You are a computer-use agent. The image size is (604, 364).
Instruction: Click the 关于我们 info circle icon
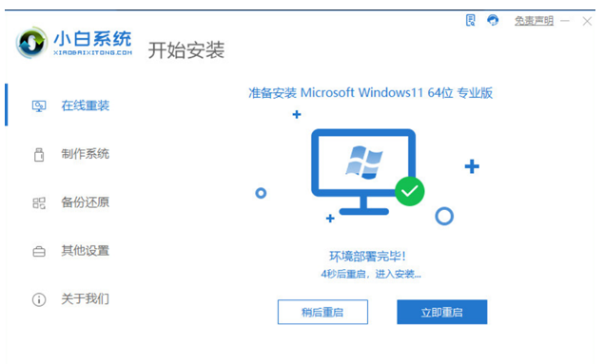(x=39, y=299)
